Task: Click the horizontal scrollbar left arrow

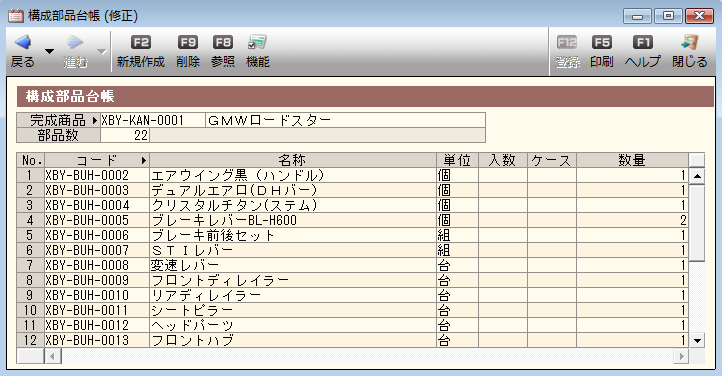Action: [x=52, y=356]
